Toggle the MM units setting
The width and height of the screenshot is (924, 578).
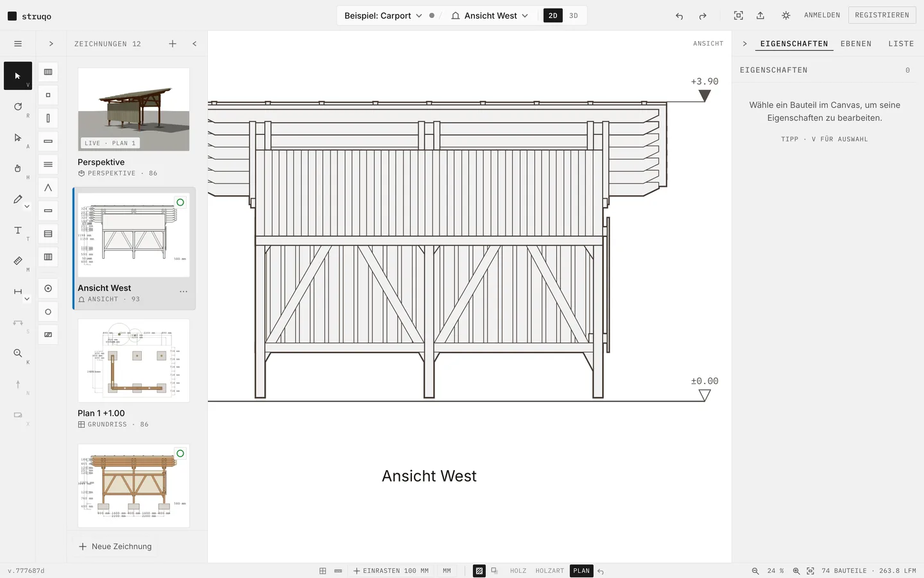tap(447, 571)
